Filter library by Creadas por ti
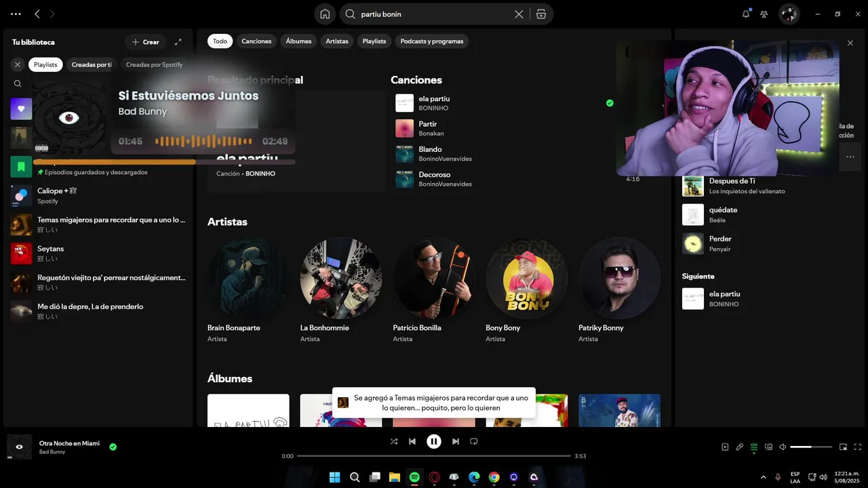The height and width of the screenshot is (488, 868). (x=92, y=64)
